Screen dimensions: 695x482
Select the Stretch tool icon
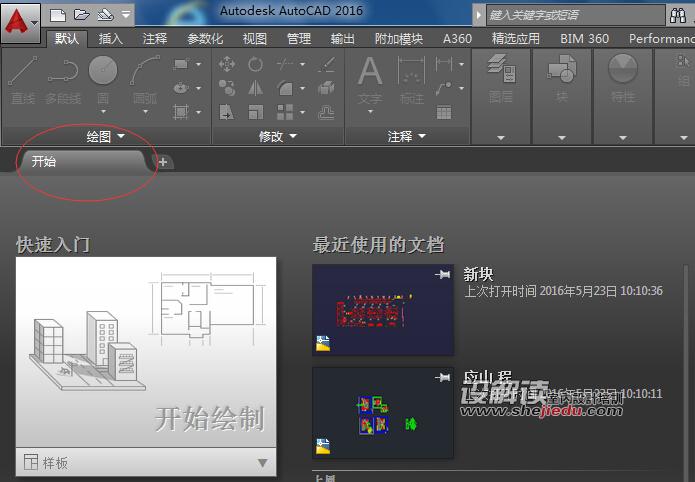[x=226, y=112]
